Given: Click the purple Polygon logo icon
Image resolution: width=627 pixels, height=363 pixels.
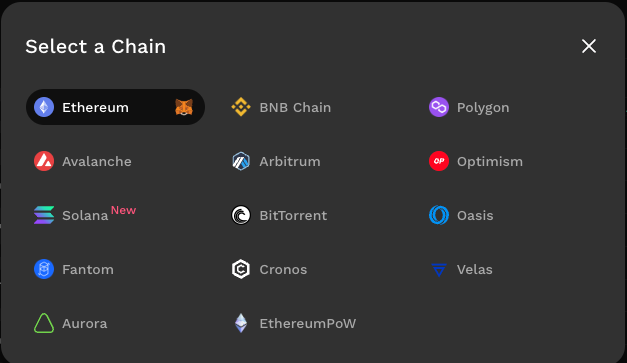Looking at the screenshot, I should click(x=439, y=107).
